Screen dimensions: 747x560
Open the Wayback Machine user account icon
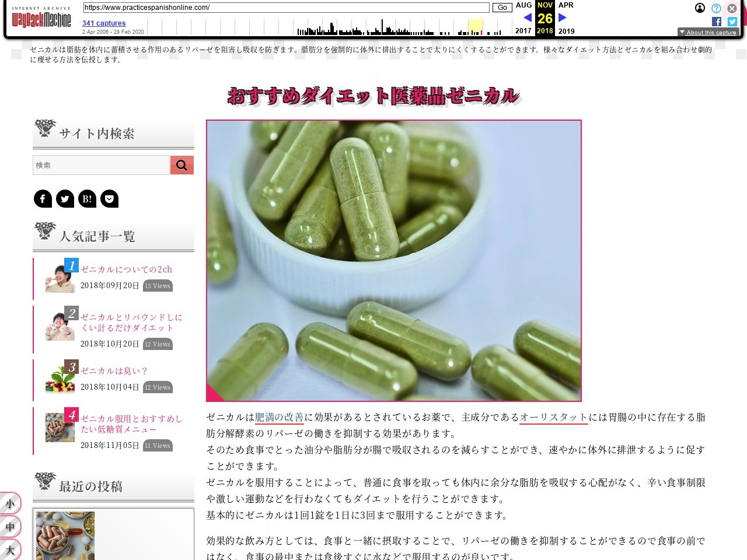(700, 8)
